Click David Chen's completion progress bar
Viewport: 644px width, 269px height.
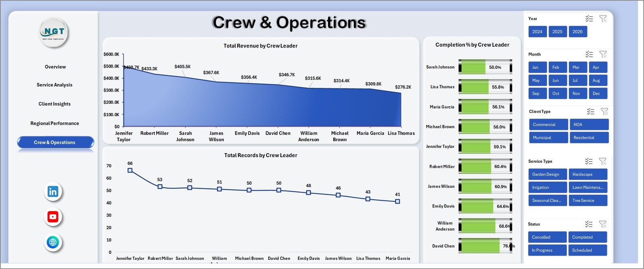pyautogui.click(x=485, y=246)
